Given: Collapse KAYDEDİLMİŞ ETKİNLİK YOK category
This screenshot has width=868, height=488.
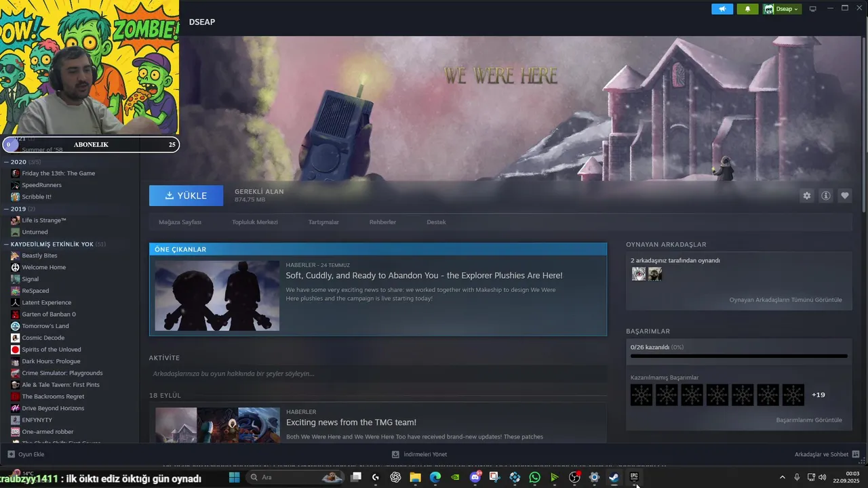Looking at the screenshot, I should click(6, 244).
